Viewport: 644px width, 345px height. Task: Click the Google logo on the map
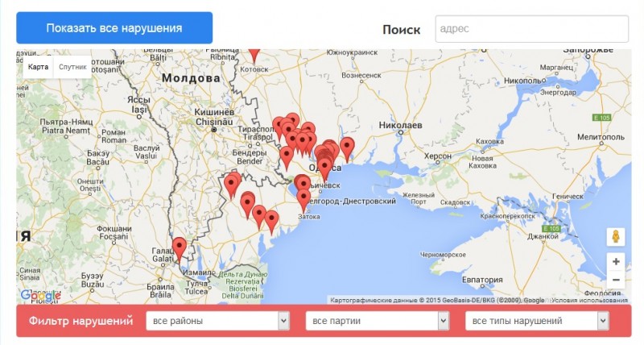[x=40, y=296]
